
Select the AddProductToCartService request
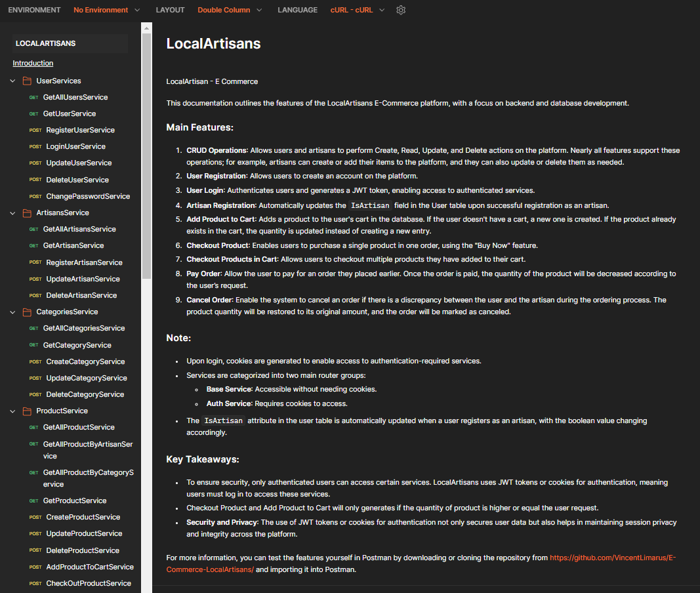[90, 567]
